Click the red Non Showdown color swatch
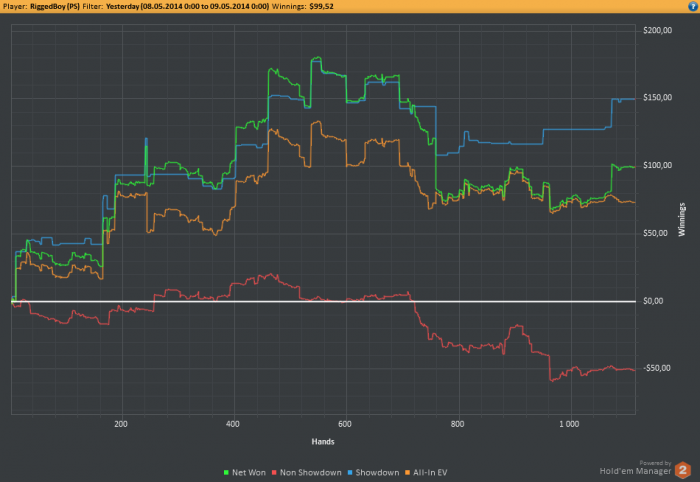700x482 pixels. point(275,472)
